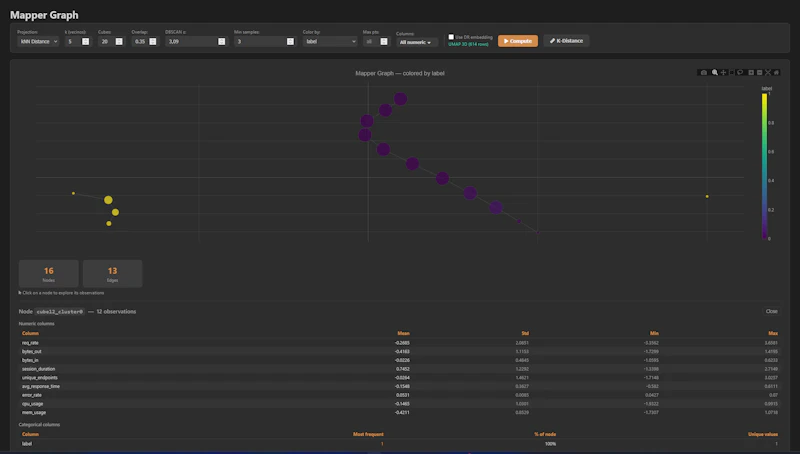Click the mem_usage row label
Viewport: 800px width, 454px height.
34,412
